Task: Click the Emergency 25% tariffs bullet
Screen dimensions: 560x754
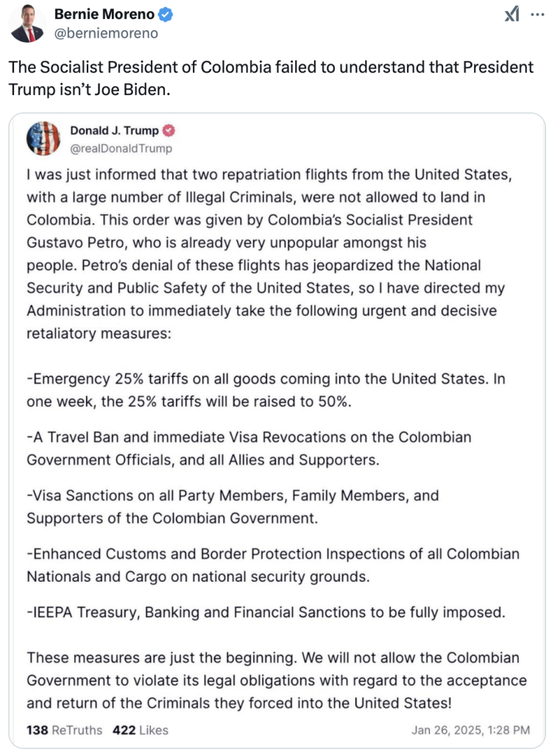Action: tap(266, 390)
